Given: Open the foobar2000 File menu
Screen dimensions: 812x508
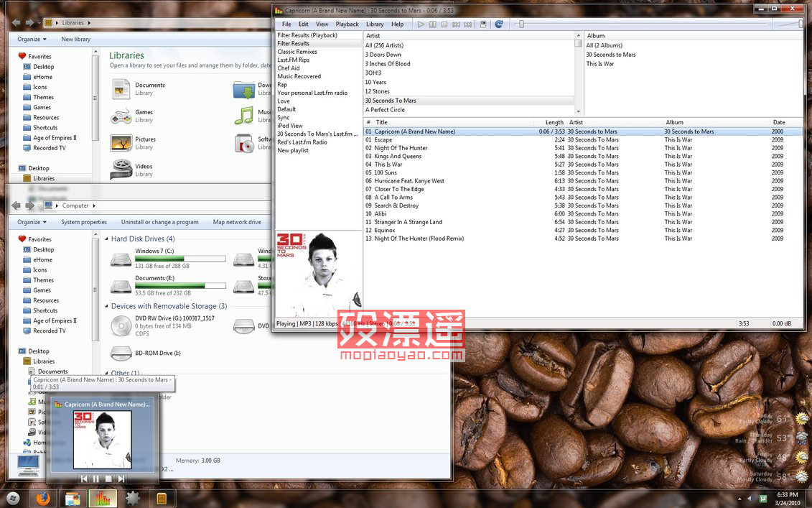Looking at the screenshot, I should 286,24.
